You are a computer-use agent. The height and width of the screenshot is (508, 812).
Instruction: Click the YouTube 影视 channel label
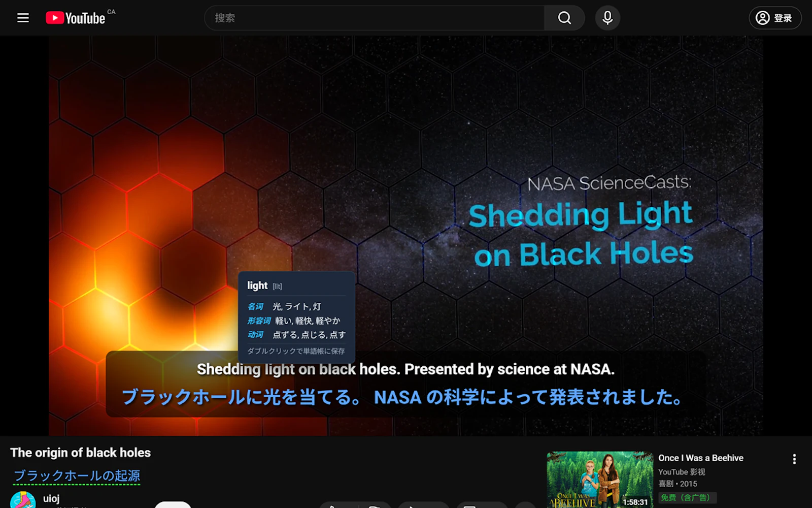pos(682,472)
